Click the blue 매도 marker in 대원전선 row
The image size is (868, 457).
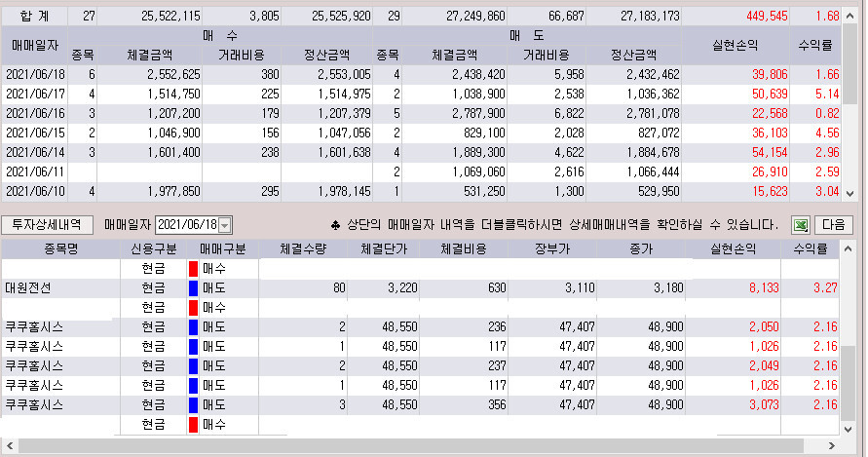coord(193,288)
